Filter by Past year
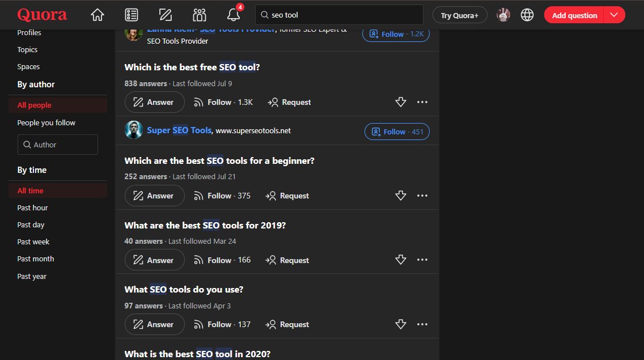 32,276
